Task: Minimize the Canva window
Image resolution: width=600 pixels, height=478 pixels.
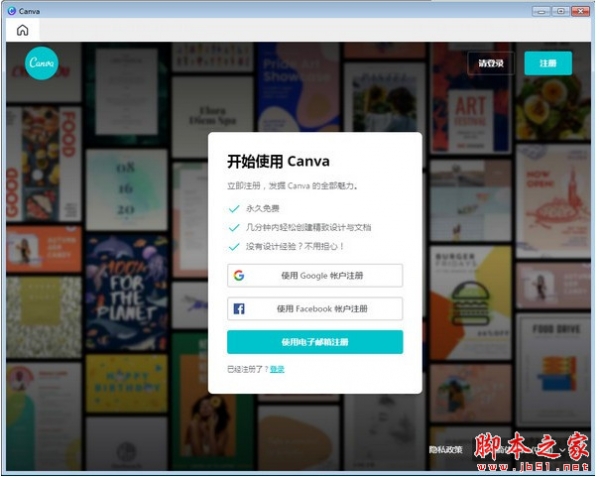Action: (541, 11)
